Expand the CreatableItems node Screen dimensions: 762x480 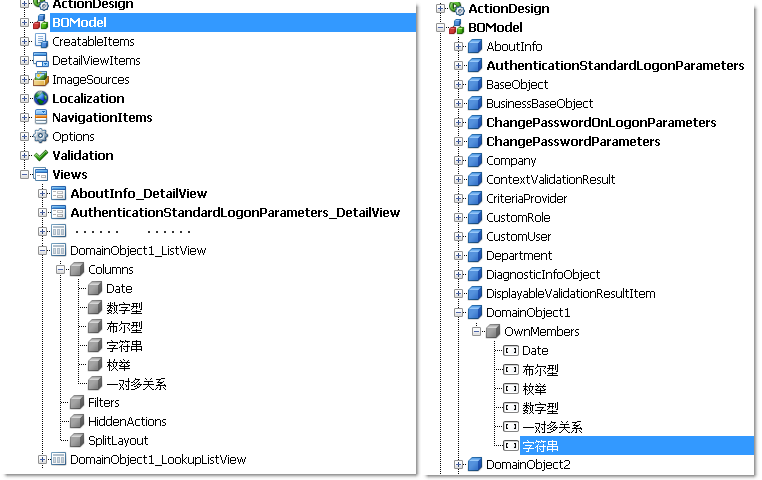[24, 41]
